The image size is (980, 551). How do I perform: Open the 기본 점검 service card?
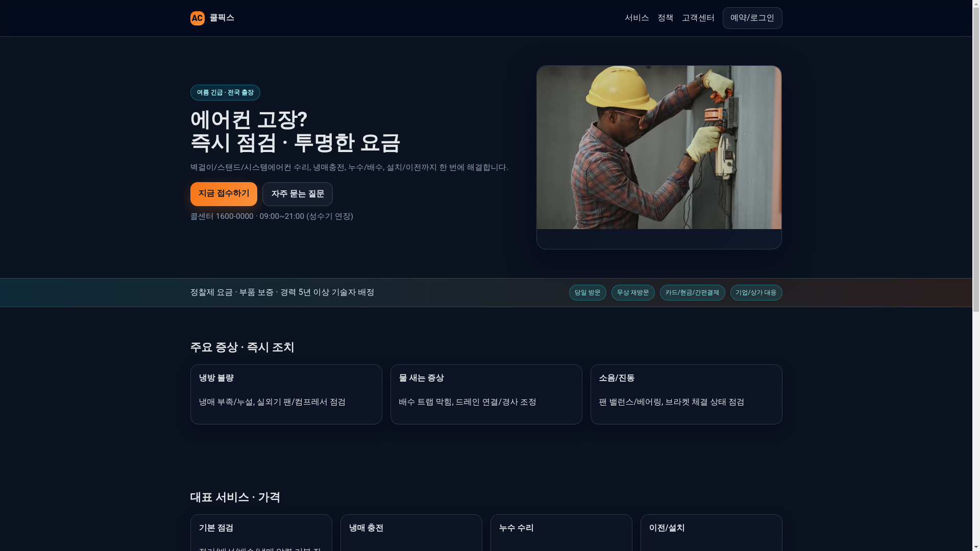(x=261, y=532)
